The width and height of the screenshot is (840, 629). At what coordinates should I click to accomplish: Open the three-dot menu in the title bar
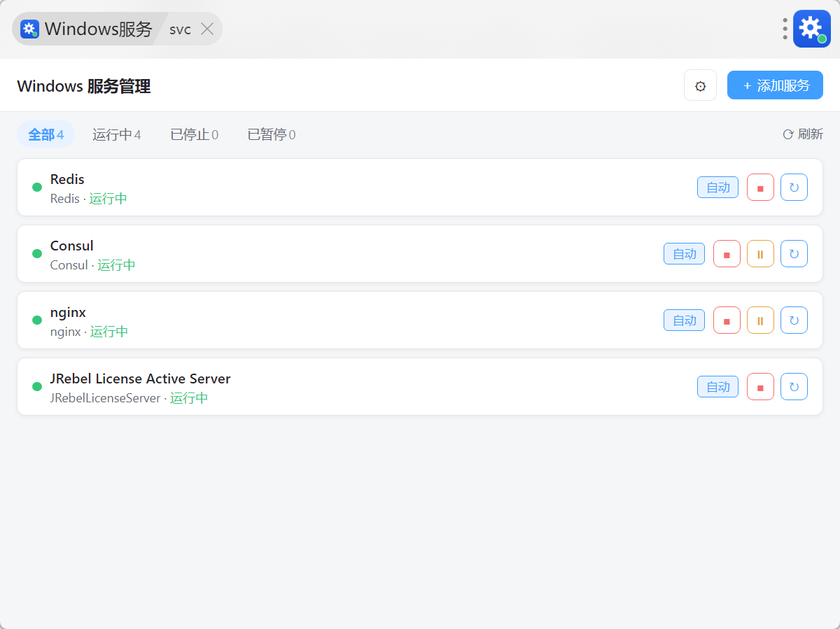[x=785, y=29]
